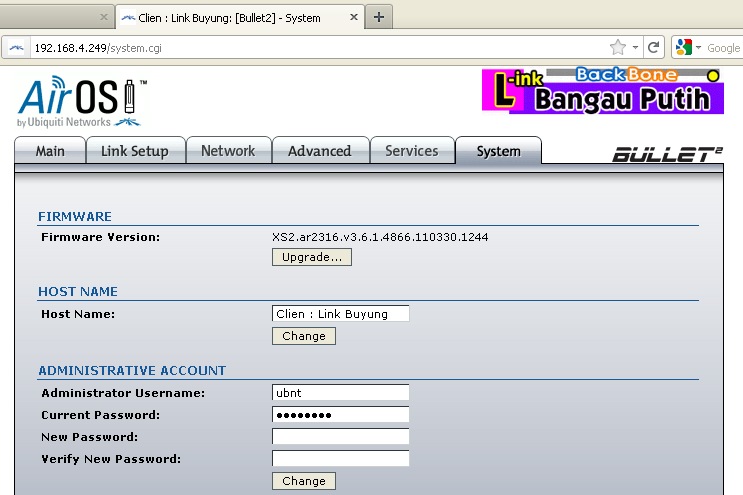Bookmark this page with the star icon
This screenshot has width=743, height=495.
617,47
